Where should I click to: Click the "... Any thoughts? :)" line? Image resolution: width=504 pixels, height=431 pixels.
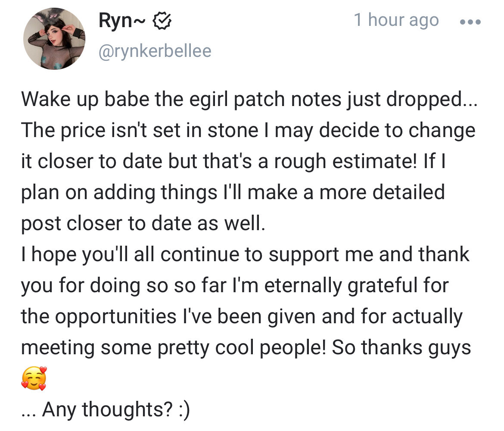coord(106,409)
